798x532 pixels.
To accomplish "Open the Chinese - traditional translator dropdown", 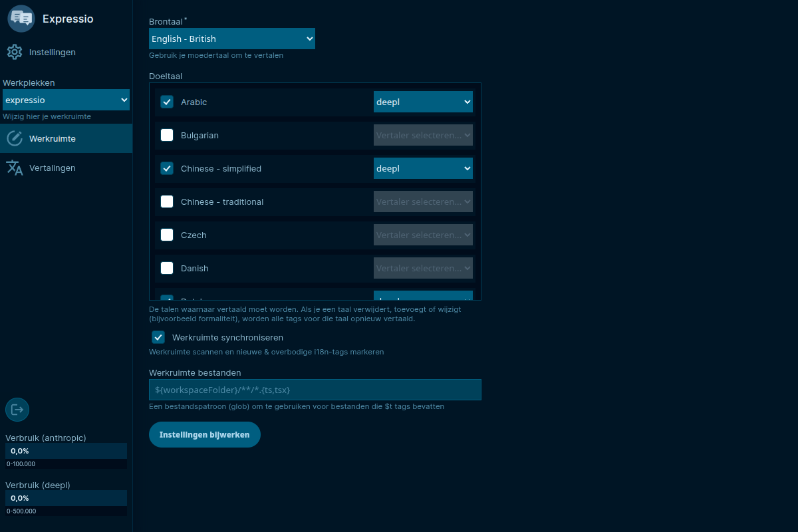I will pyautogui.click(x=423, y=201).
